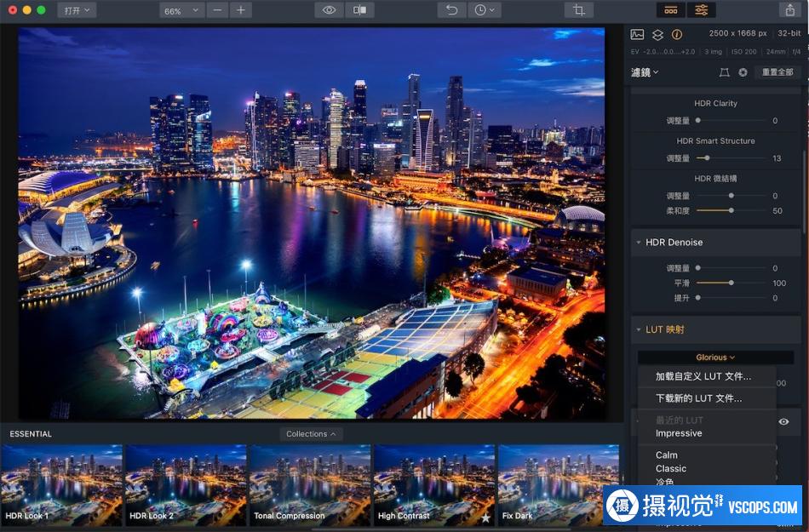
Task: Click the lens correction icon beside 重置全部
Action: coord(725,72)
